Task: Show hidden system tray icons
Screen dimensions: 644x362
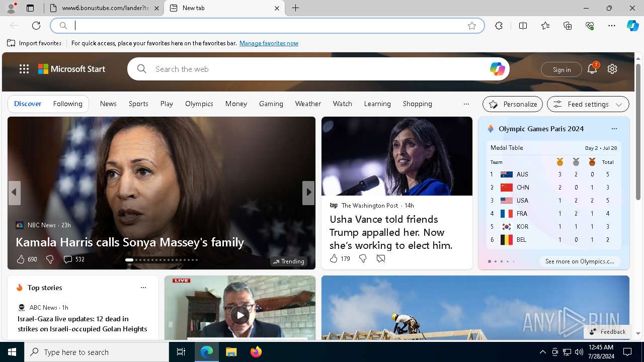Action: pyautogui.click(x=543, y=352)
